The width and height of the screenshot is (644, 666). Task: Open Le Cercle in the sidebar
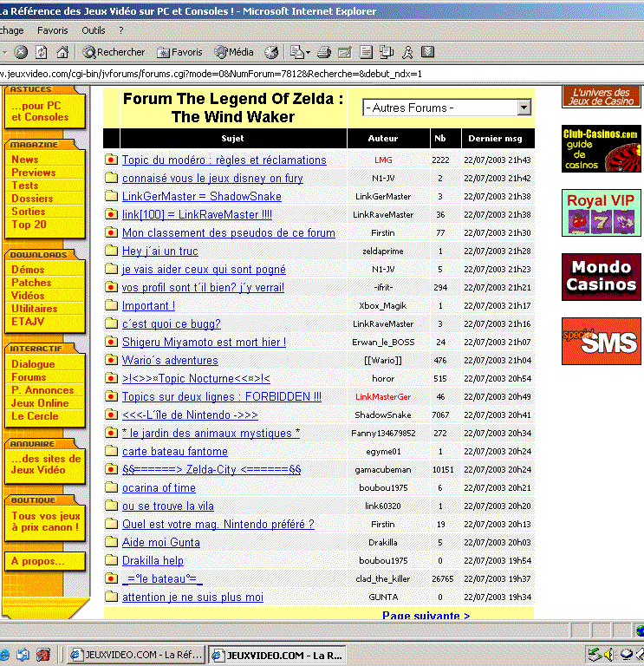click(x=35, y=416)
